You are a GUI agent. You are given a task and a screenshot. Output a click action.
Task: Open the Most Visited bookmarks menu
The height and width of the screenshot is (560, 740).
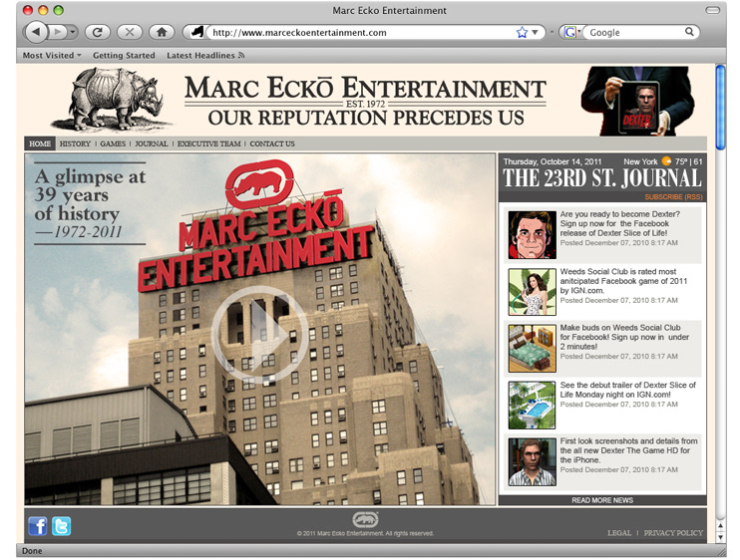point(52,55)
